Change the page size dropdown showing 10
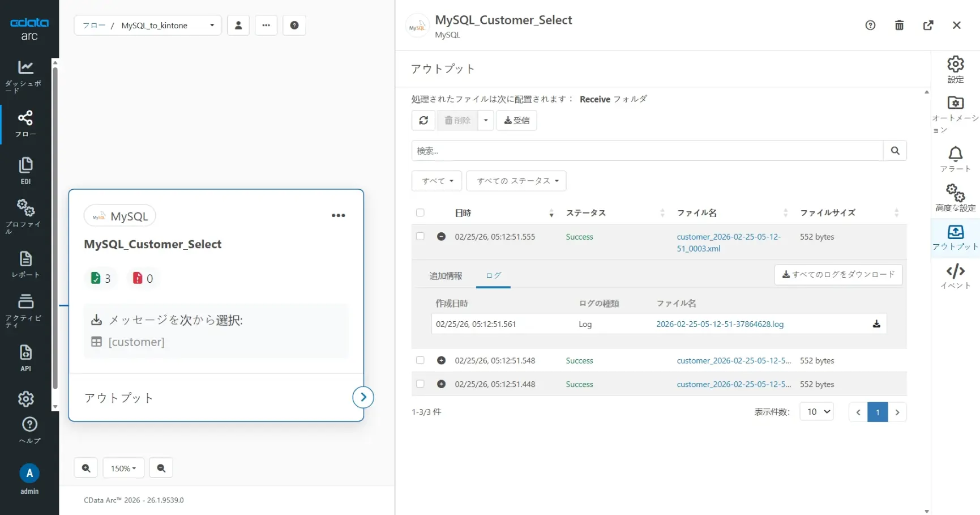980x515 pixels. click(816, 412)
